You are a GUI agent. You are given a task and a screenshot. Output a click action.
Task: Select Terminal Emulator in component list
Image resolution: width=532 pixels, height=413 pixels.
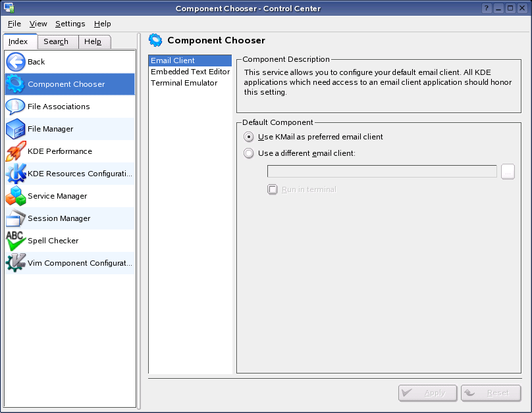click(190, 83)
